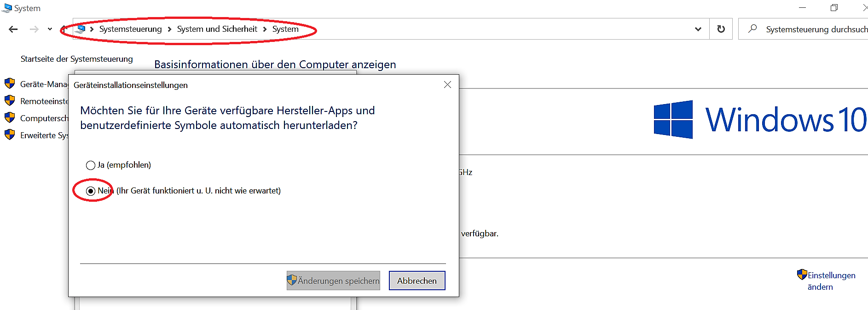Open the Remoteeinstellungen link
Image resolution: width=868 pixels, height=310 pixels.
tap(44, 101)
